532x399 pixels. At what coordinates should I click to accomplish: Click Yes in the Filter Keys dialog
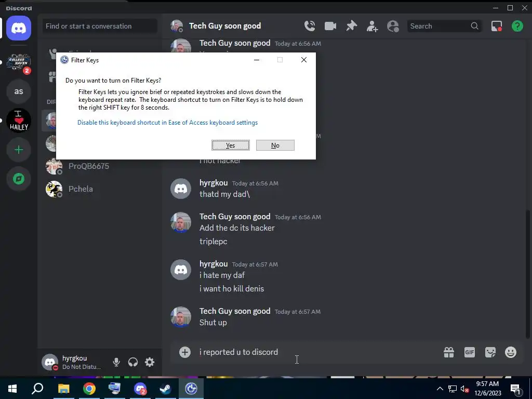tap(231, 145)
